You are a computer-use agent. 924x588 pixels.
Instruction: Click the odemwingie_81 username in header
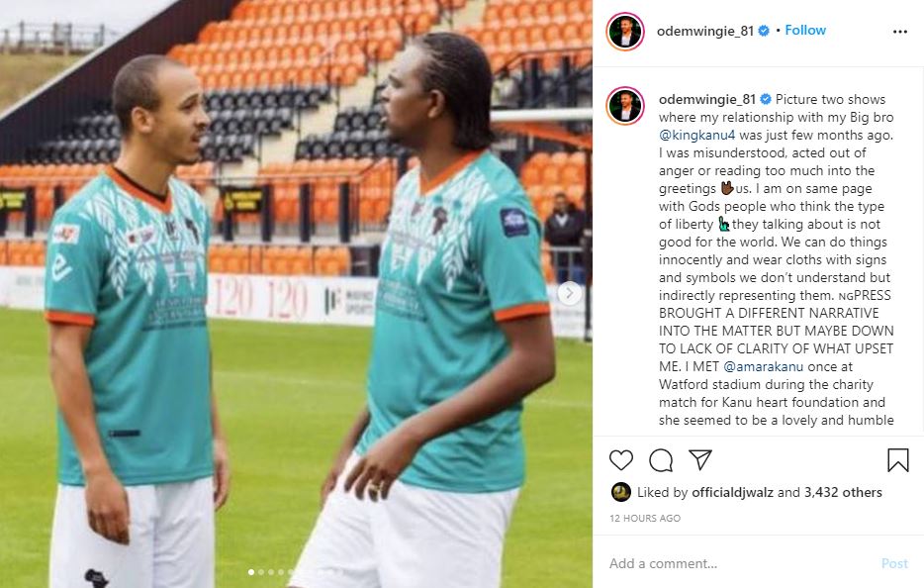pyautogui.click(x=705, y=31)
